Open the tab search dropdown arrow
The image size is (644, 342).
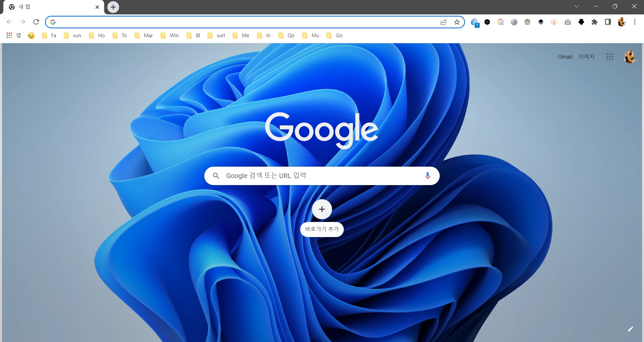577,6
